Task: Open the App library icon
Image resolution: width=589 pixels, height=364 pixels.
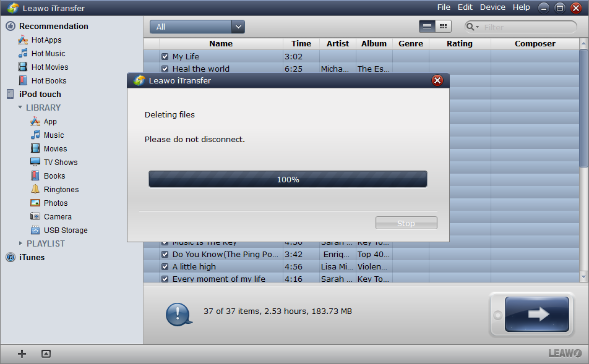Action: (x=35, y=121)
